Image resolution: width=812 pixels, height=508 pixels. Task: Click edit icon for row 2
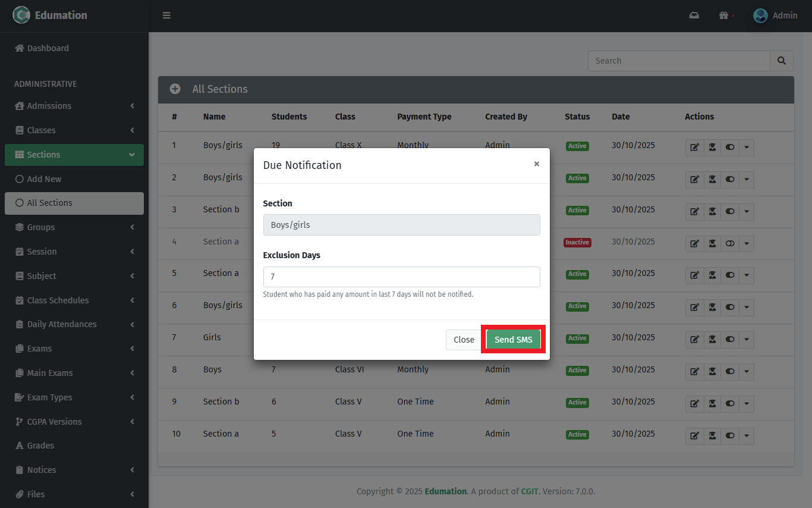[x=694, y=180]
